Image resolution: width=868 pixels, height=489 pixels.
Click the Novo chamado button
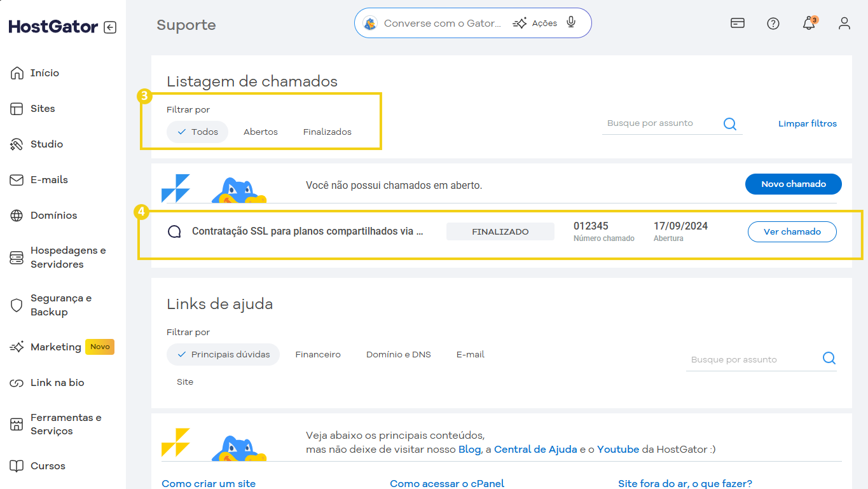(793, 184)
